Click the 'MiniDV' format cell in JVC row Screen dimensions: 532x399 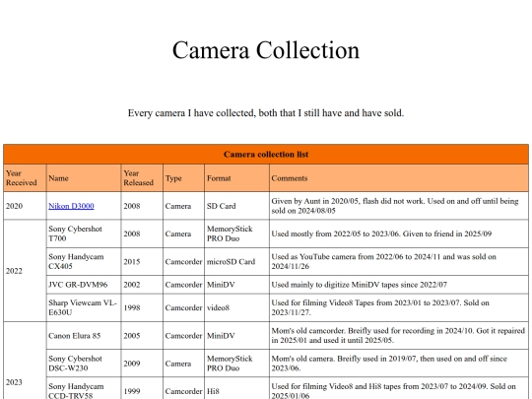click(236, 285)
